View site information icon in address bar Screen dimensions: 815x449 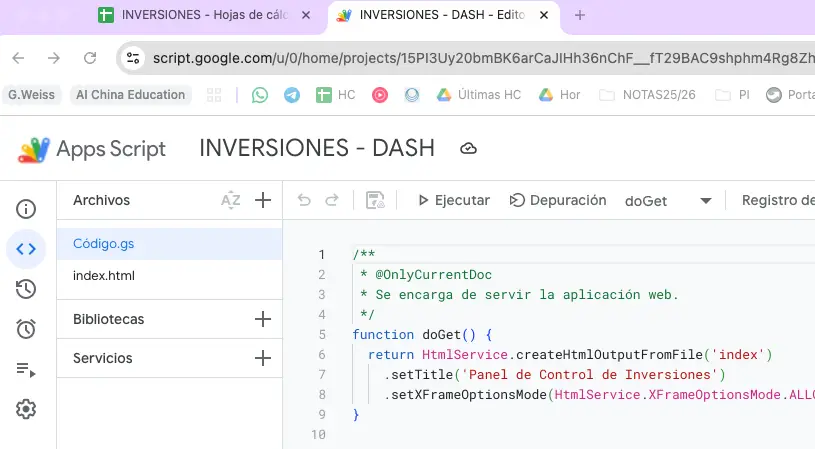pos(133,58)
